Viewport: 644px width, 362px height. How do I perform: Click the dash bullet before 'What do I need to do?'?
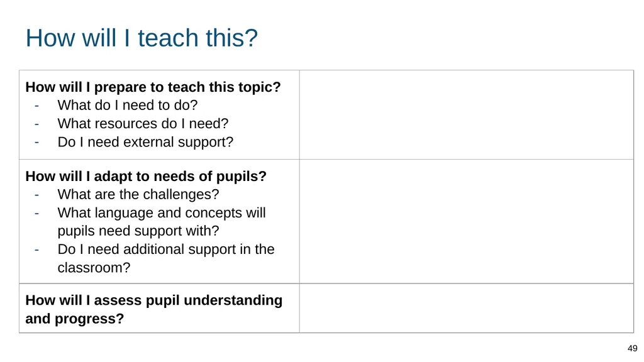[37, 106]
